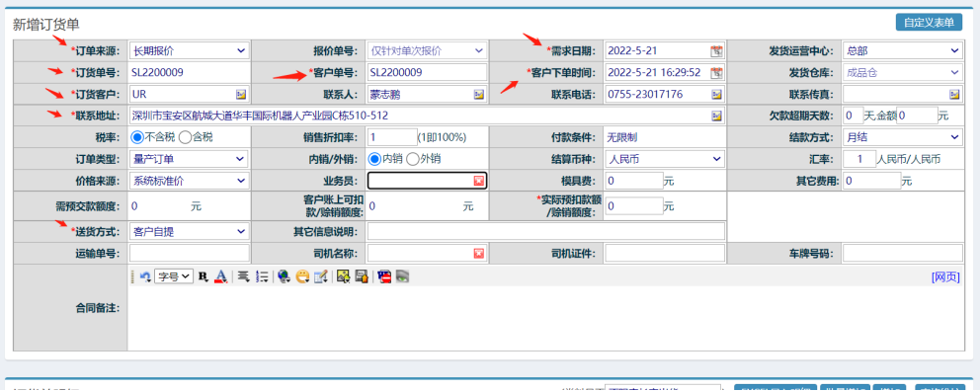Pick font color with the red A icon
980x391 pixels.
220,276
